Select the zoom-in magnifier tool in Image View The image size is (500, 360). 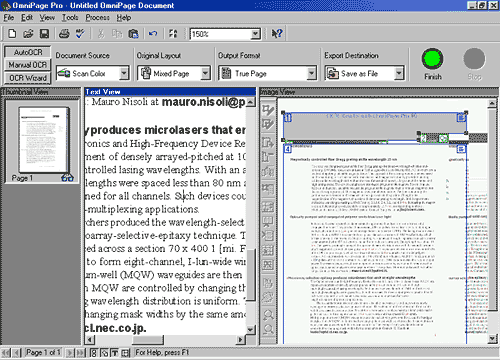(x=268, y=314)
